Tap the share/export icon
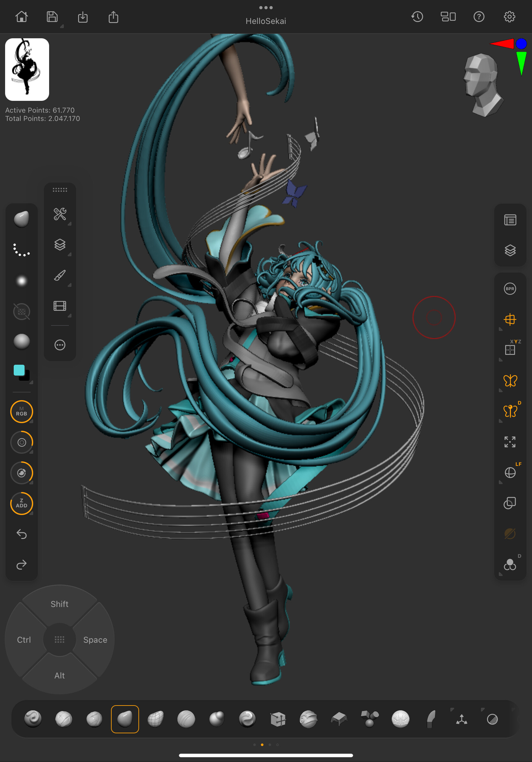This screenshot has height=762, width=532. 114,17
